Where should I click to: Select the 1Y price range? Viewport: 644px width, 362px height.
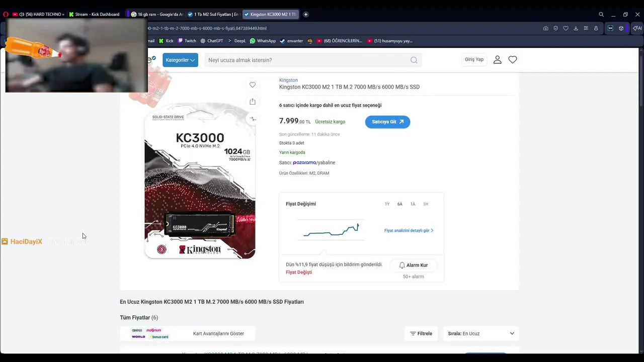click(387, 204)
